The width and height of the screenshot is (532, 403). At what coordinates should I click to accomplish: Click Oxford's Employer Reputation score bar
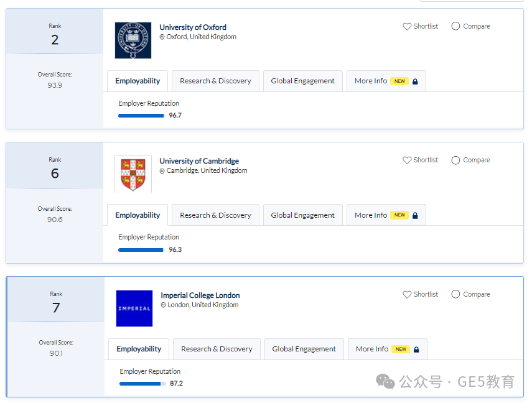pyautogui.click(x=141, y=116)
